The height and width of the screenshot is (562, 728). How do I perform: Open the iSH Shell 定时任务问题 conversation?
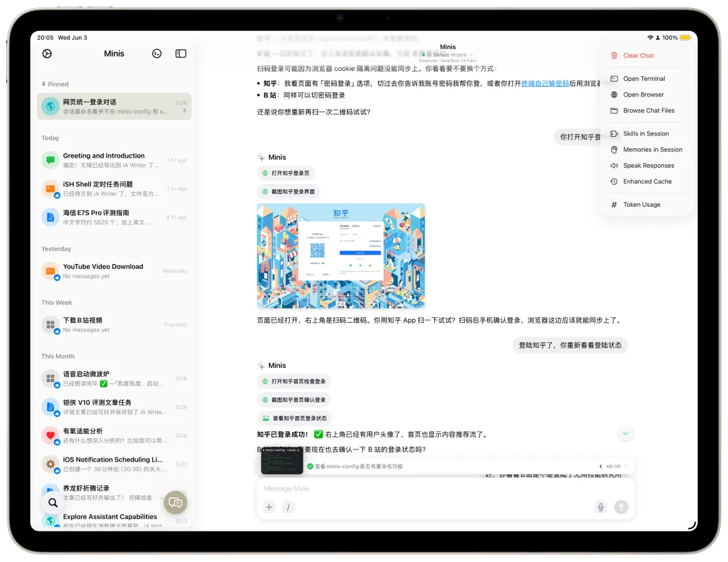tap(114, 189)
